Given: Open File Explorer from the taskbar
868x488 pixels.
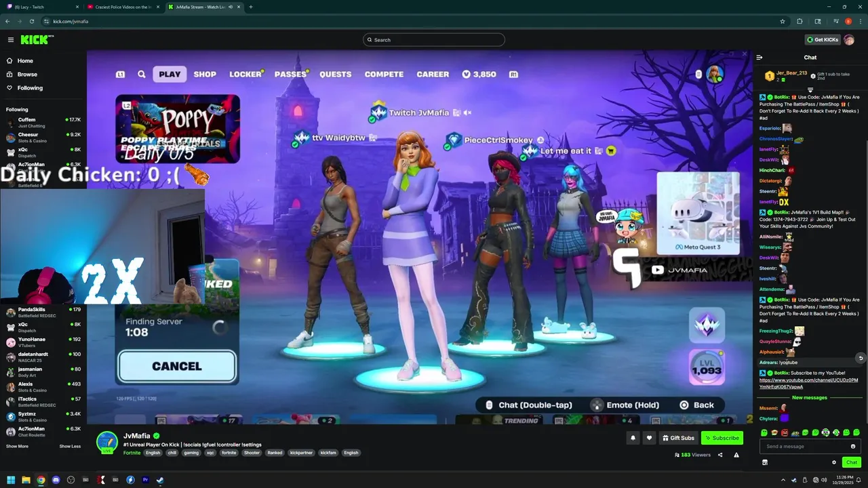Looking at the screenshot, I should (26, 480).
